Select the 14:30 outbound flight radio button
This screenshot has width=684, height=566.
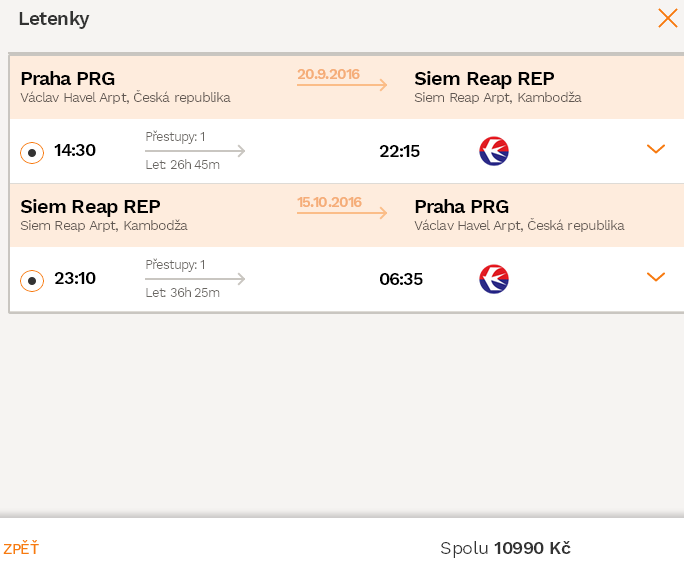32,153
